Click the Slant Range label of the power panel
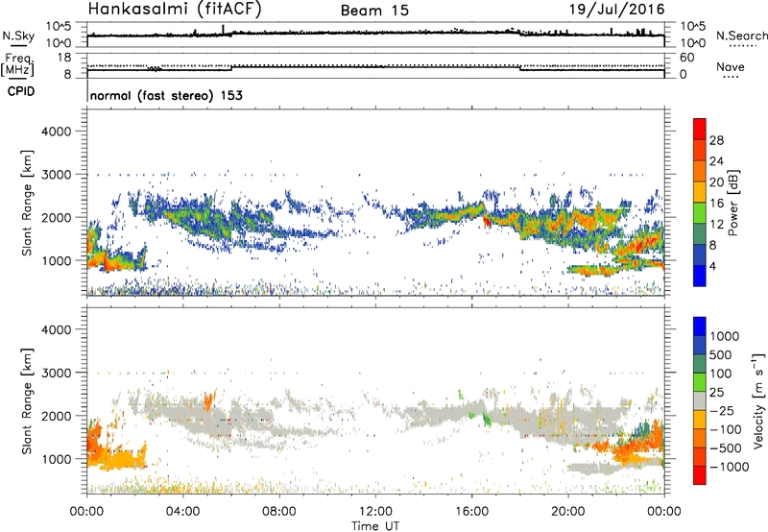Image resolution: width=768 pixels, height=532 pixels. click(x=27, y=203)
